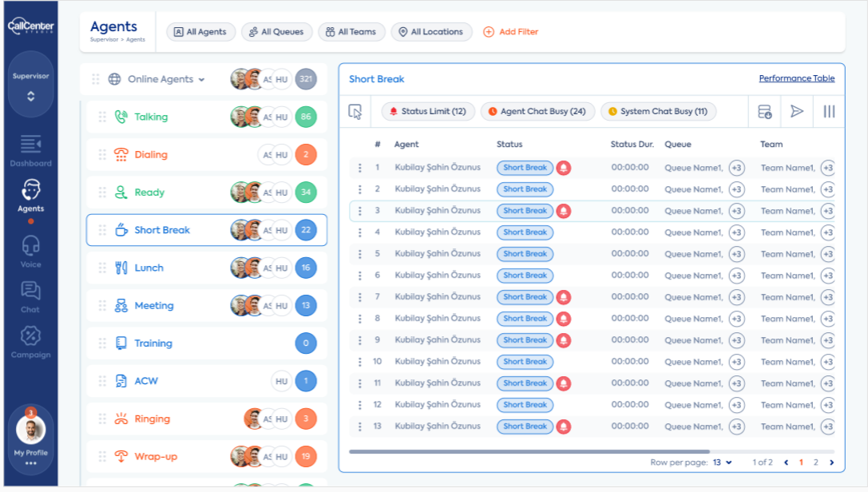This screenshot has width=868, height=492.
Task: Select the Lunch status group
Action: tap(207, 268)
